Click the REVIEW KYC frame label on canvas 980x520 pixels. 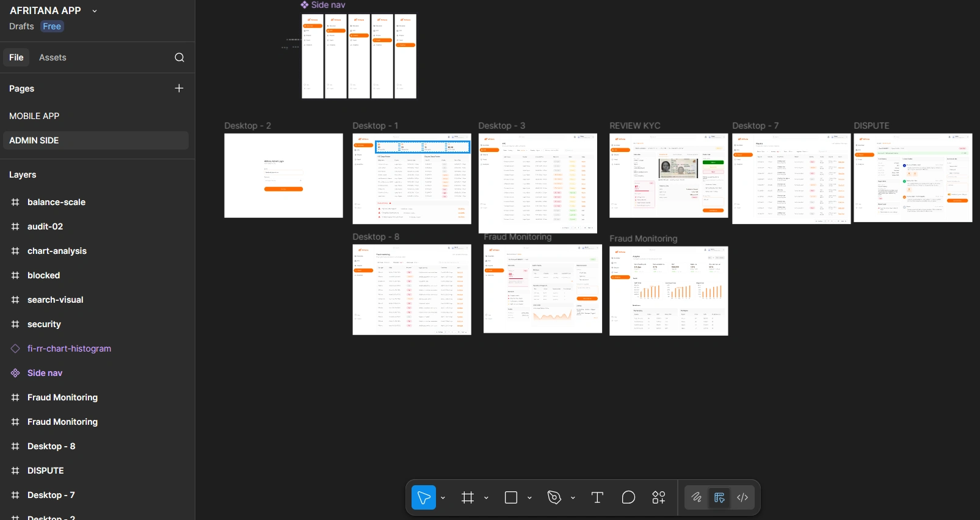point(635,126)
